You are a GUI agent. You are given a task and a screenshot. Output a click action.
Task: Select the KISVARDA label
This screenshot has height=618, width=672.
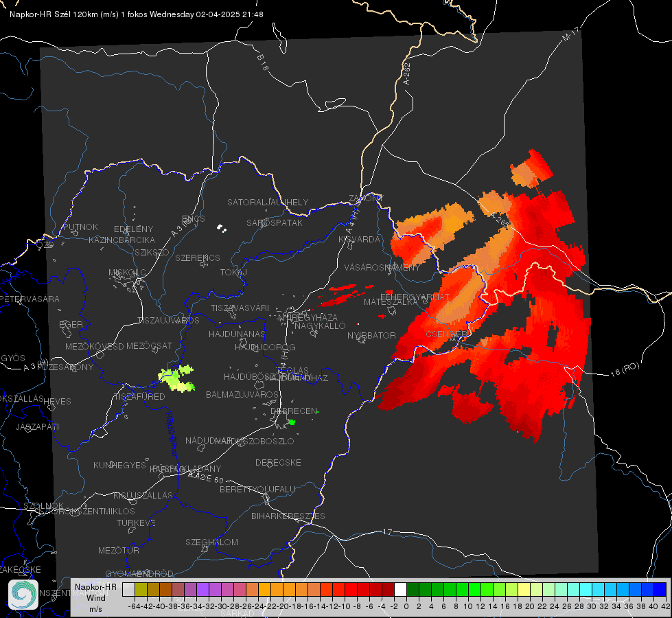[360, 240]
